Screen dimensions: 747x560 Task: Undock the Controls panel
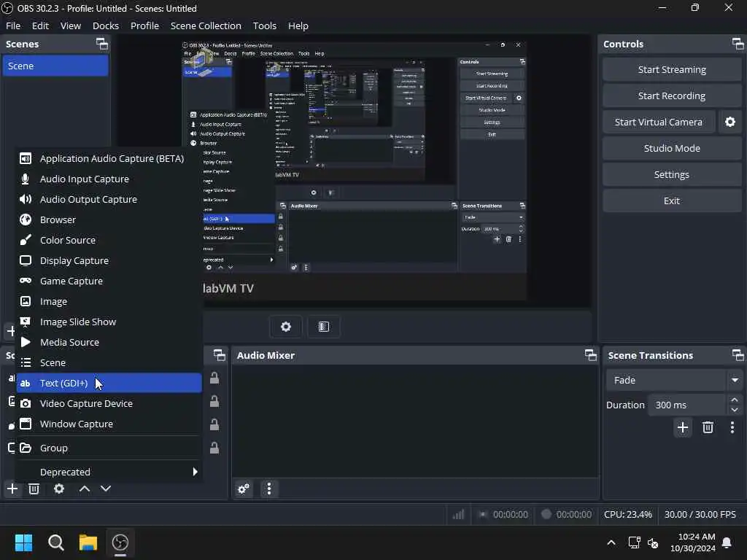(738, 44)
